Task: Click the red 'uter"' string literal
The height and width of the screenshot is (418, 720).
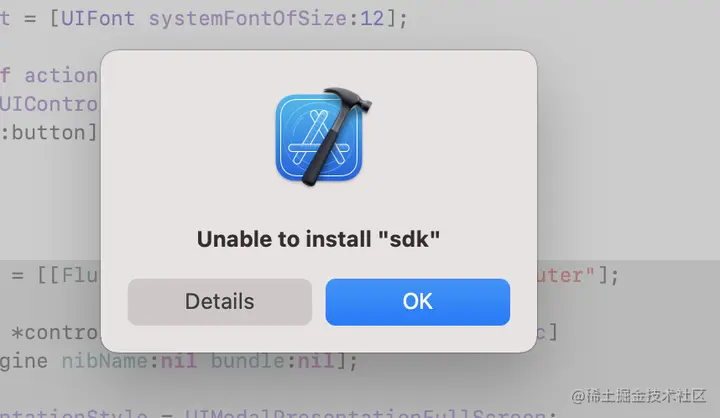Action: [x=566, y=276]
